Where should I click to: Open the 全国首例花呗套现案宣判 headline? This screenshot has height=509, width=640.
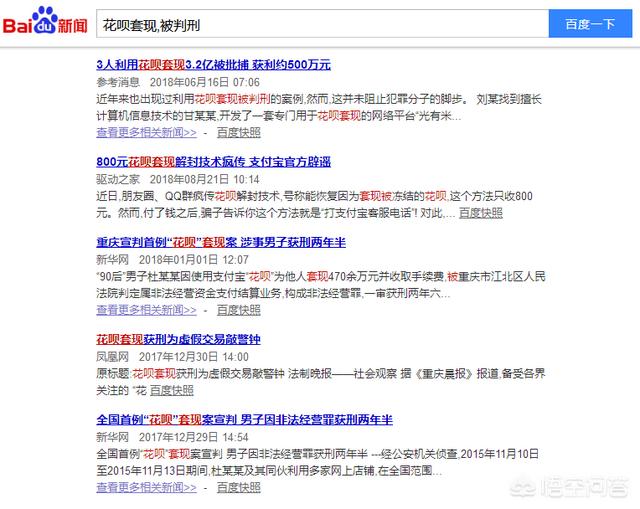coord(244,420)
